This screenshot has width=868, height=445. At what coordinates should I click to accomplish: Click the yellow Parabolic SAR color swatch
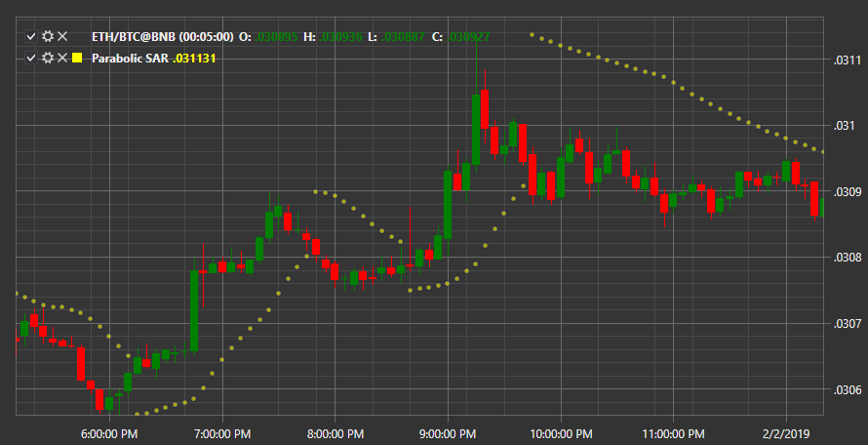point(77,58)
